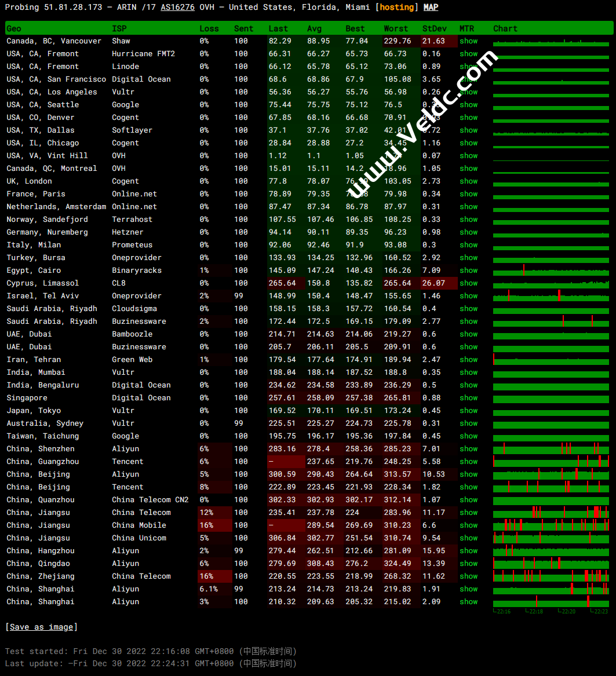The image size is (616, 676).
Task: Show MTR for Iran, Tehran Green Web
Action: (468, 360)
